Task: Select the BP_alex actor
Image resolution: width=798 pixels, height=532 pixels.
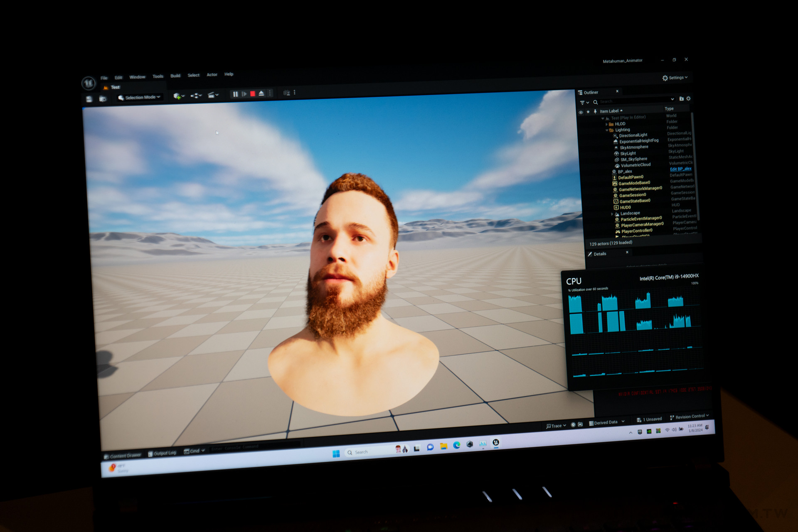Action: click(x=625, y=172)
